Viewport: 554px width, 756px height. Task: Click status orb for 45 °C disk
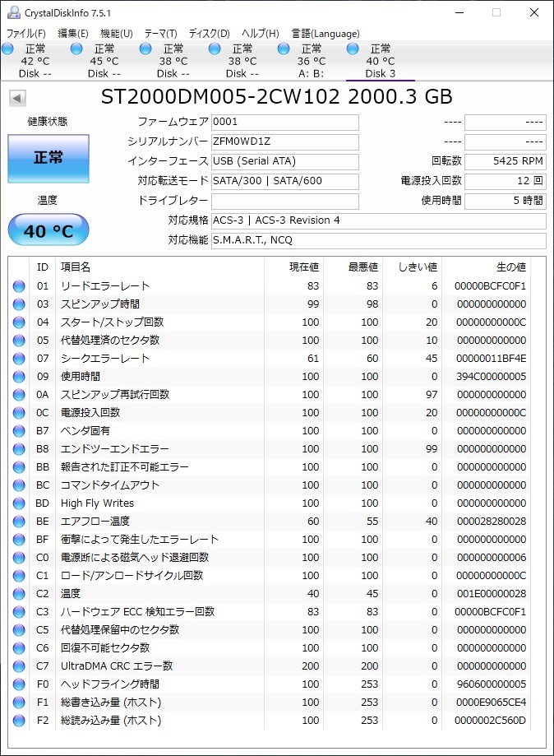pos(76,49)
